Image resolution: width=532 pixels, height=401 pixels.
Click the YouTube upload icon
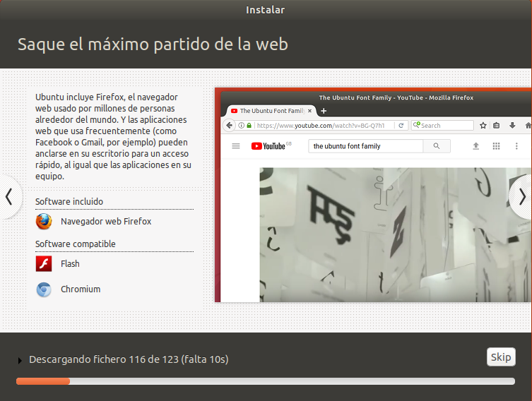476,146
